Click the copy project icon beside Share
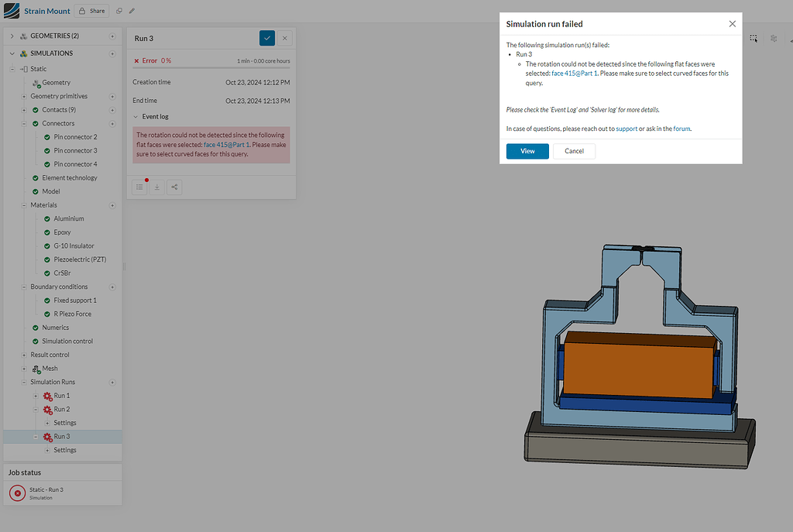This screenshot has width=793, height=532. tap(118, 10)
